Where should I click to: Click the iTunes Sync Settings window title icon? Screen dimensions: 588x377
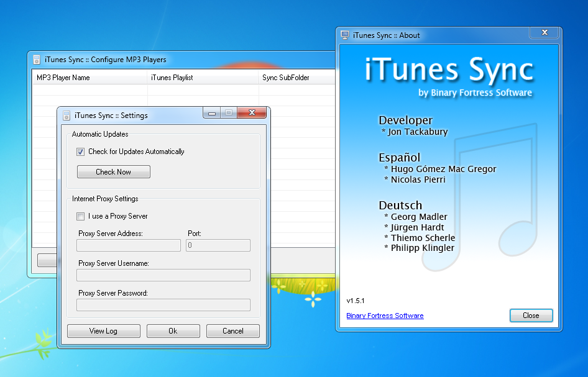[x=67, y=116]
